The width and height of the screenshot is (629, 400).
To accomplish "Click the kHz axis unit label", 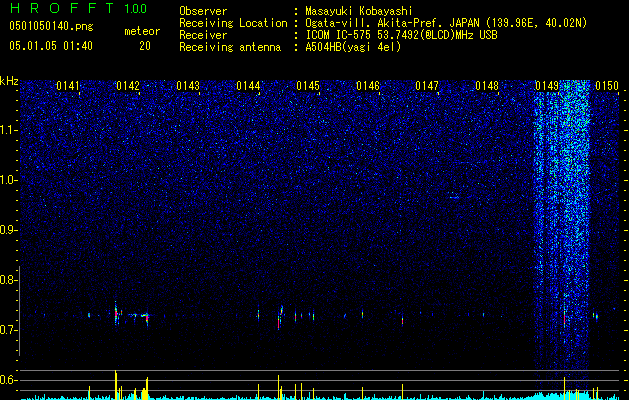I will (9, 81).
